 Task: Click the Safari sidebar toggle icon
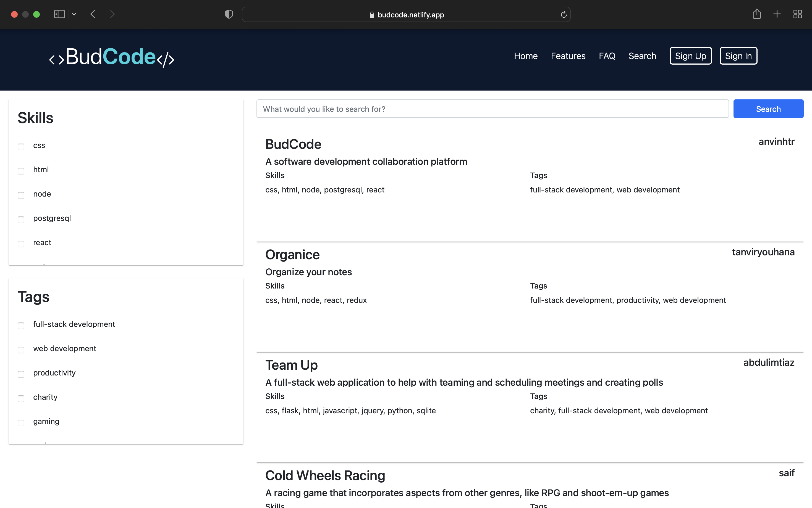tap(59, 14)
